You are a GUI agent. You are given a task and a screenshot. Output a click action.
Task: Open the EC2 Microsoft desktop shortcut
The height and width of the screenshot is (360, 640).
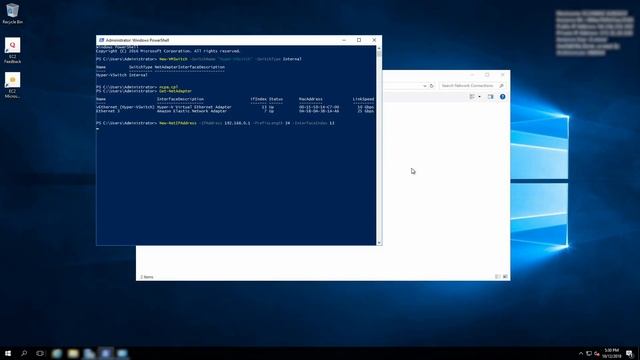point(12,85)
